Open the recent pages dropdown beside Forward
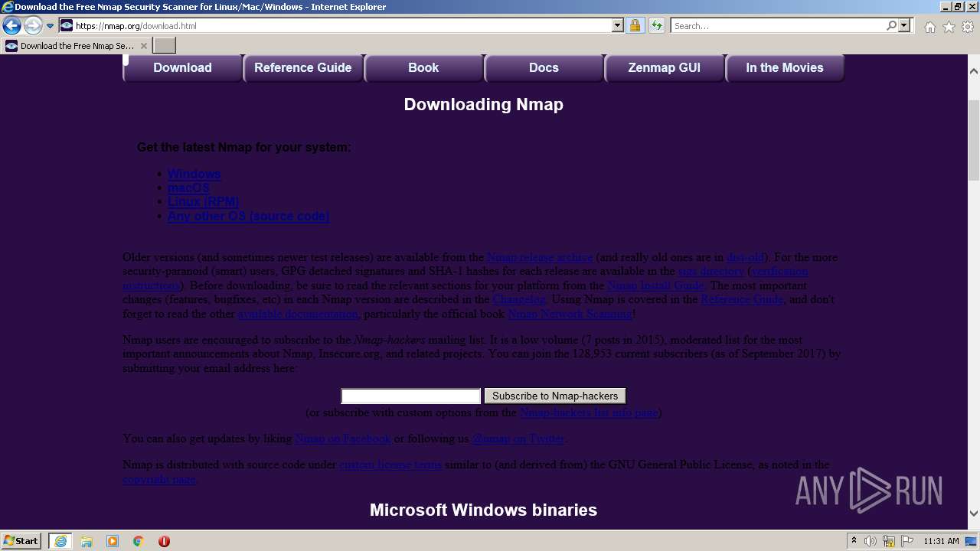 pos(50,26)
